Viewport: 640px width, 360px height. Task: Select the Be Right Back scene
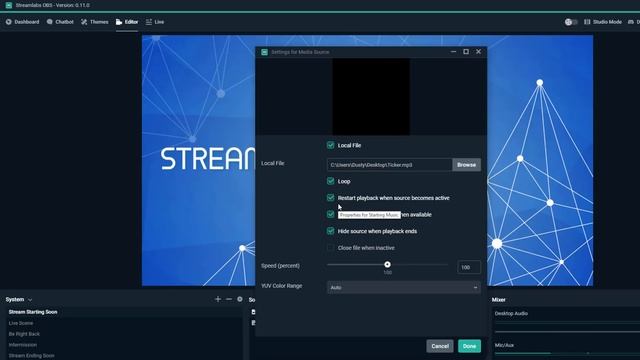[x=124, y=334]
